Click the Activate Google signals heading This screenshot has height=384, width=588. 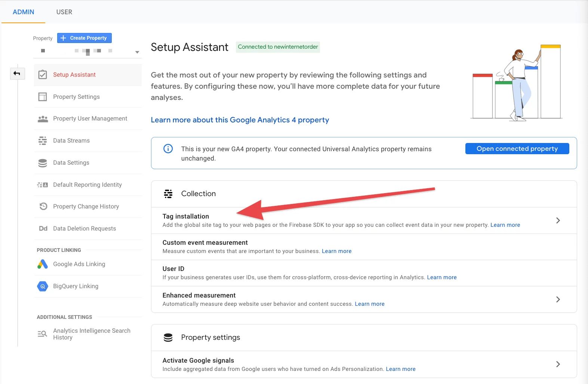pos(198,360)
